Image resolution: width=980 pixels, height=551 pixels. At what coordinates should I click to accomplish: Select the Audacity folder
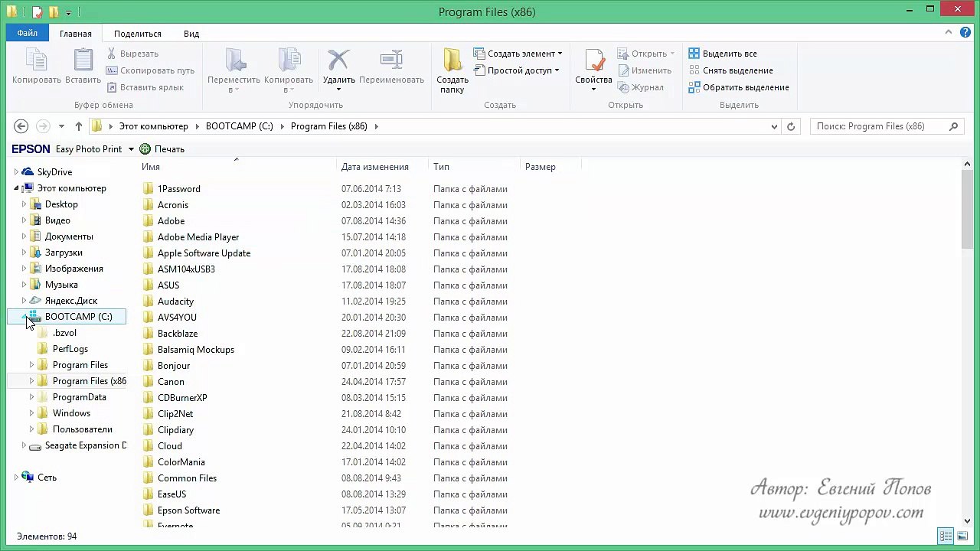pos(175,302)
